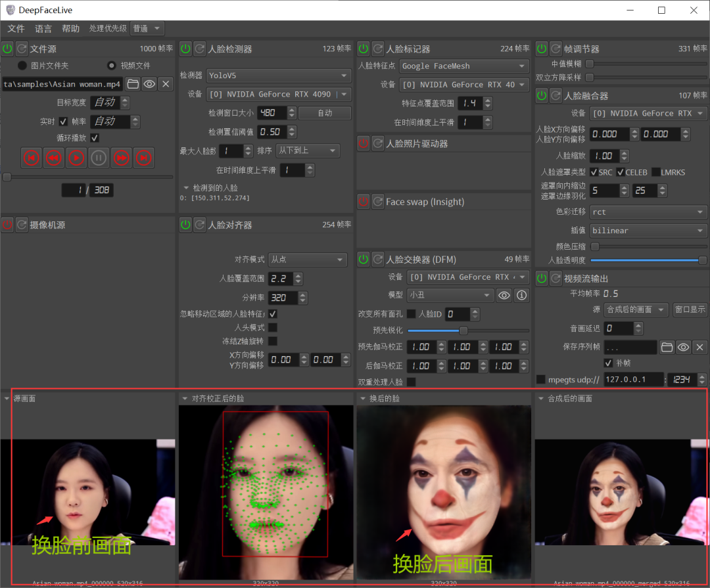Preview the 小丑 model with eye icon

pos(504,296)
